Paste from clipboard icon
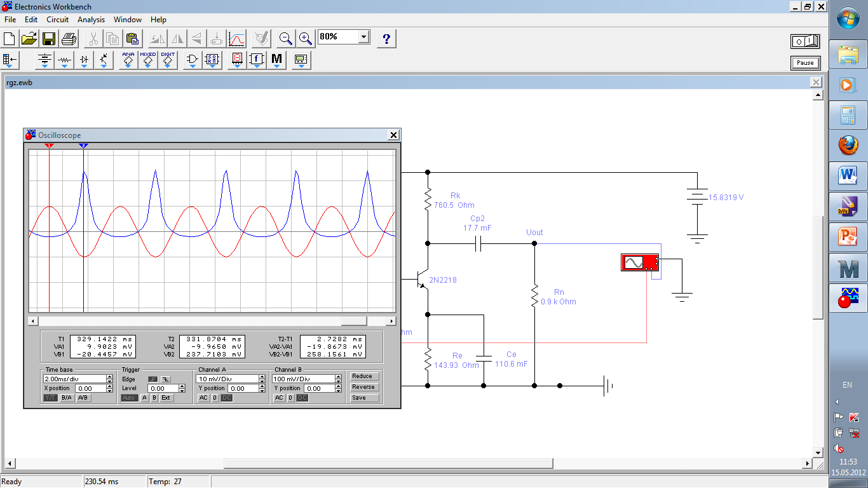 132,39
